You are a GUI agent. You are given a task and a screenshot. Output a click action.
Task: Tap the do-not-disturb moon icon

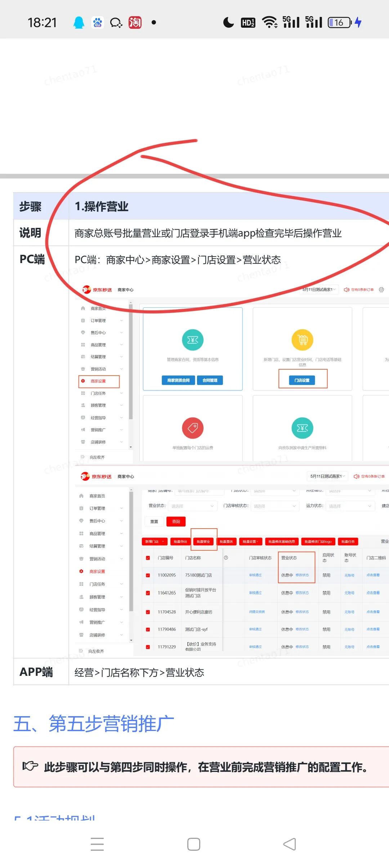(x=228, y=23)
